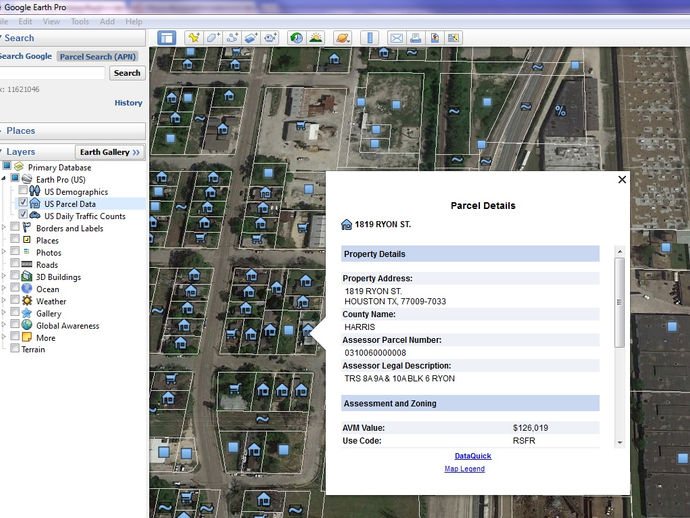Image resolution: width=690 pixels, height=518 pixels.
Task: Show historical imagery clock tool
Action: pos(297,38)
